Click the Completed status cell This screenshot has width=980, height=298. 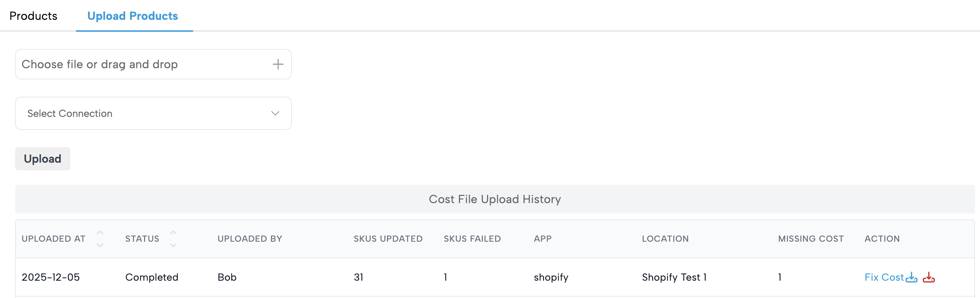tap(151, 277)
